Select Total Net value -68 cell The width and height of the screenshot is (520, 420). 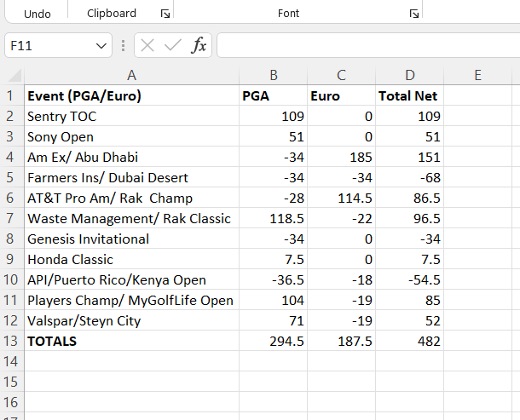(x=409, y=178)
